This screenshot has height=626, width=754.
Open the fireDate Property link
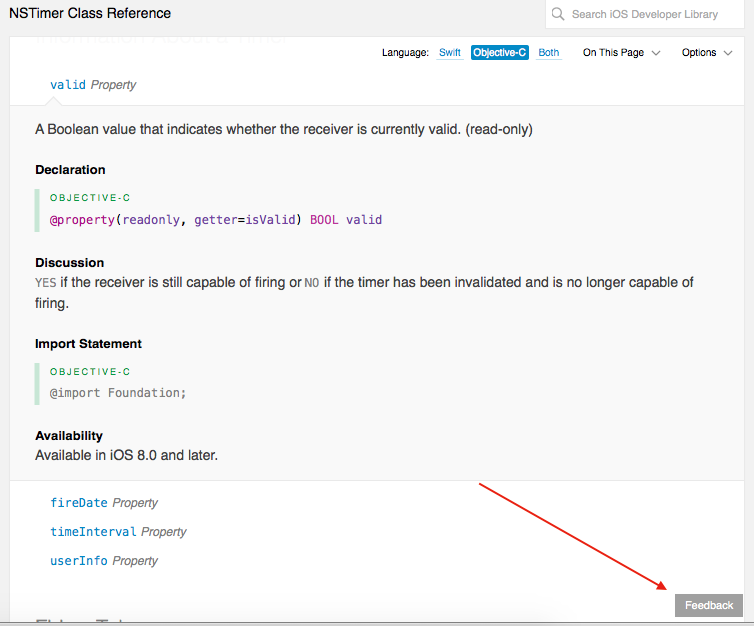tap(104, 503)
